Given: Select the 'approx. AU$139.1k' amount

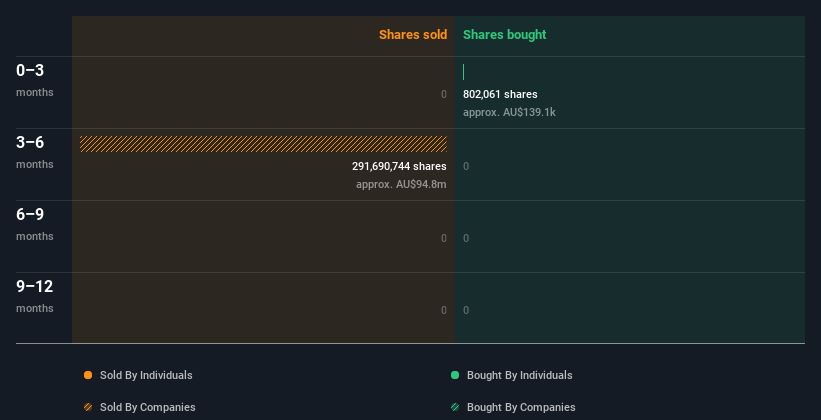Looking at the screenshot, I should (509, 113).
